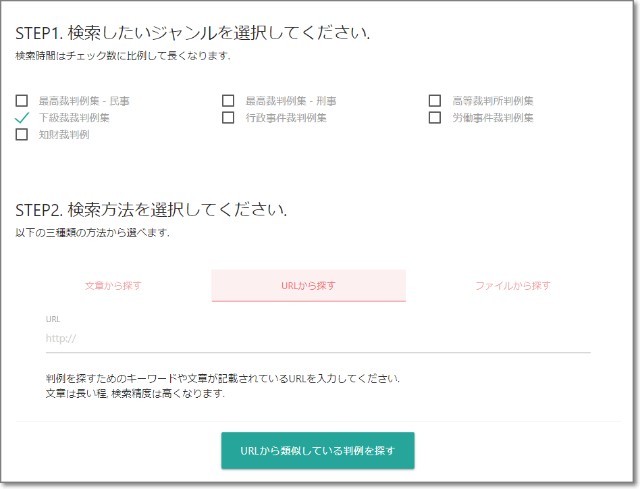The image size is (640, 489).
Task: Uncheck the green 下級裁判例集 checkmark
Action: 23,118
